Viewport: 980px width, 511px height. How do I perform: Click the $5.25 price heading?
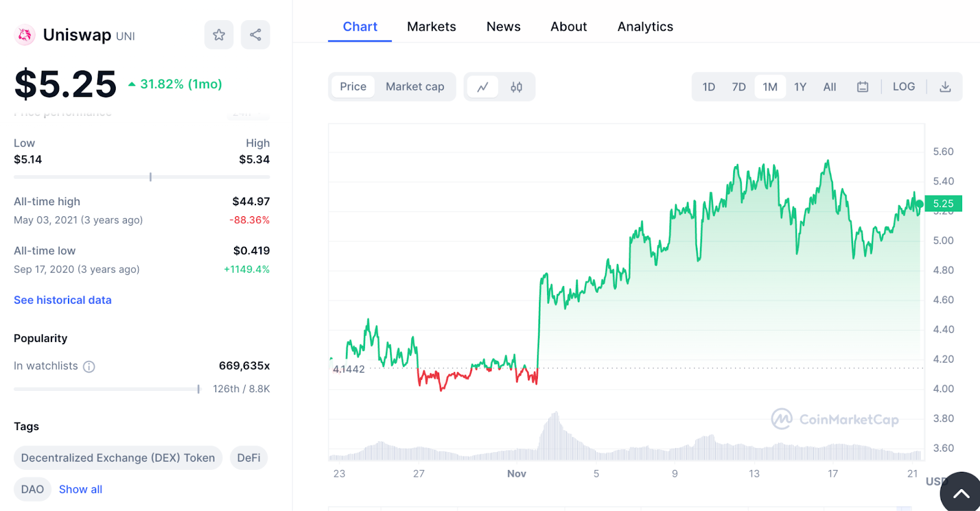66,84
